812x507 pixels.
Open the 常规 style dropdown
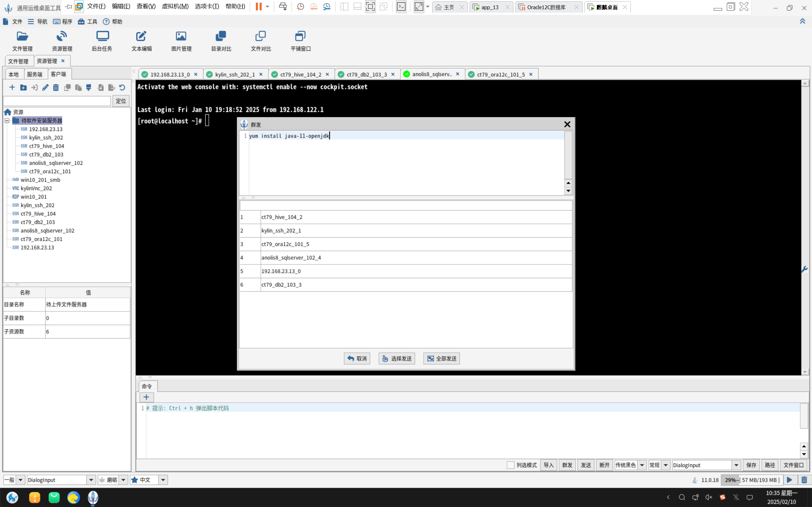coord(665,465)
